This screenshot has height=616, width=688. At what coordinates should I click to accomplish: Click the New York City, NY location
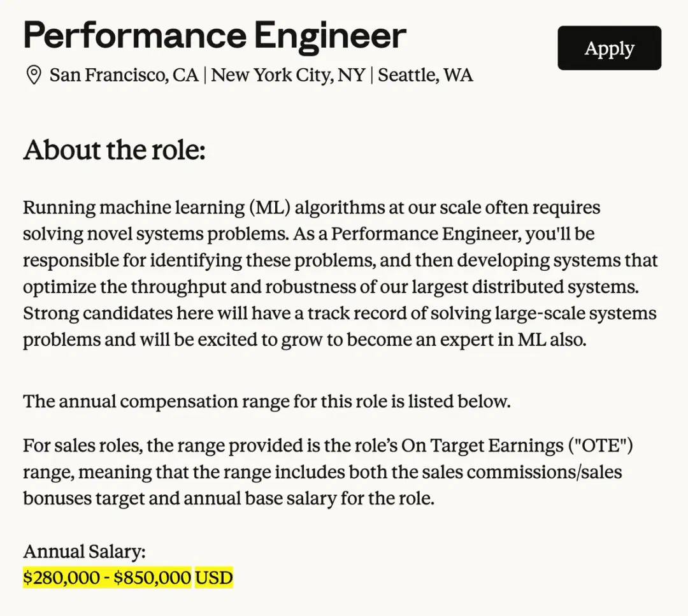click(x=288, y=75)
